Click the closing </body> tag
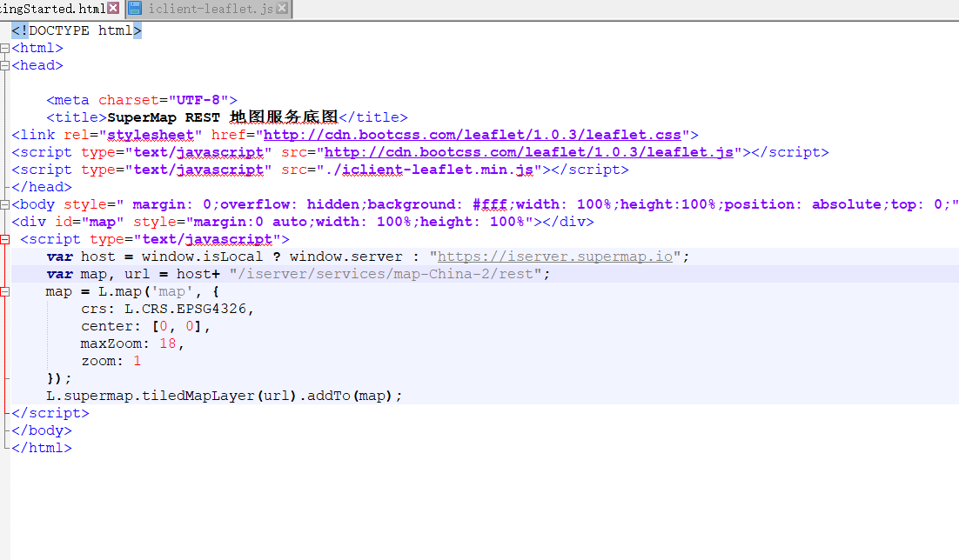Viewport: 959px width, 560px height. tap(42, 431)
